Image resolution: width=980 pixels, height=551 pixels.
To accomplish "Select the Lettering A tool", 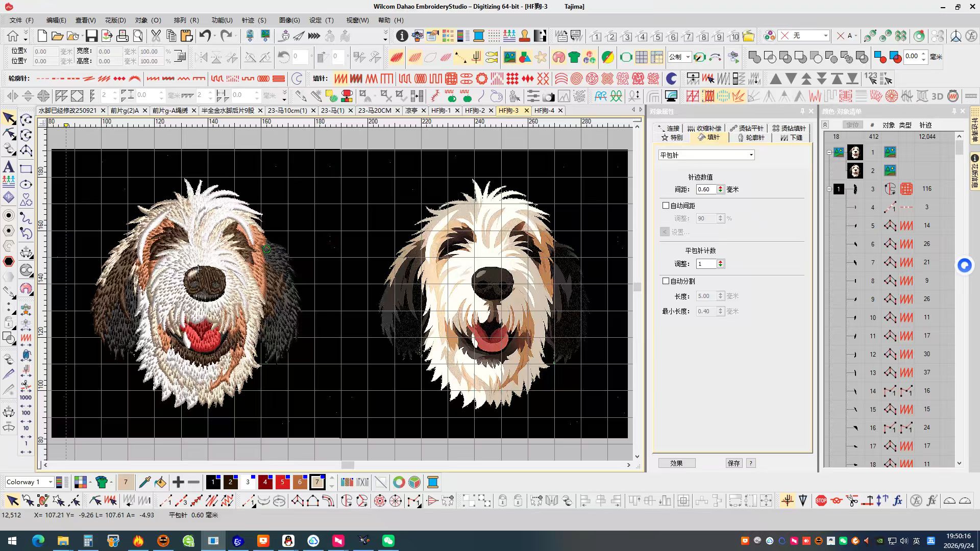I will coord(9,167).
